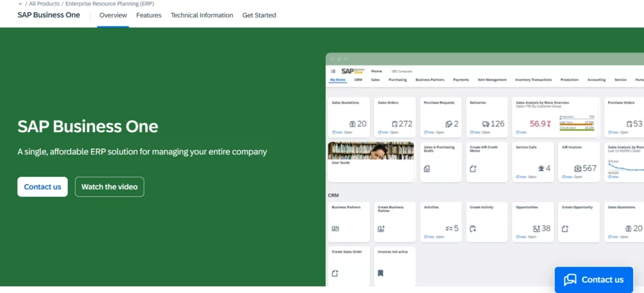The image size is (644, 293).
Task: Click the Create Business Partner icon
Action: click(381, 229)
